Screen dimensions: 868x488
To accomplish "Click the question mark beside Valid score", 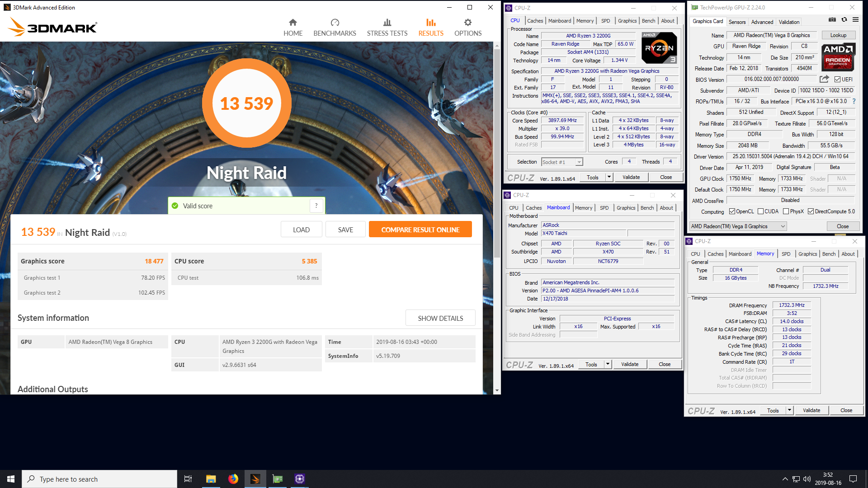I will pos(316,206).
